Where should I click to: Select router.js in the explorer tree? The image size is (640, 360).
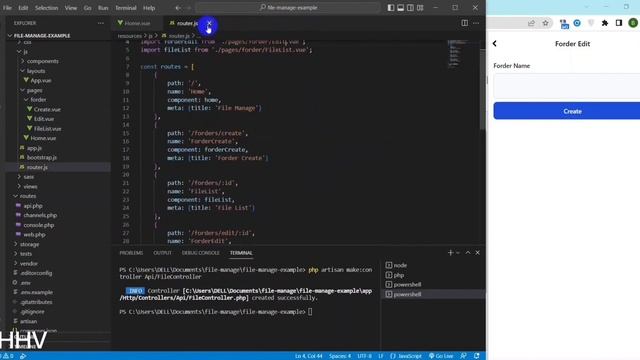coord(37,167)
